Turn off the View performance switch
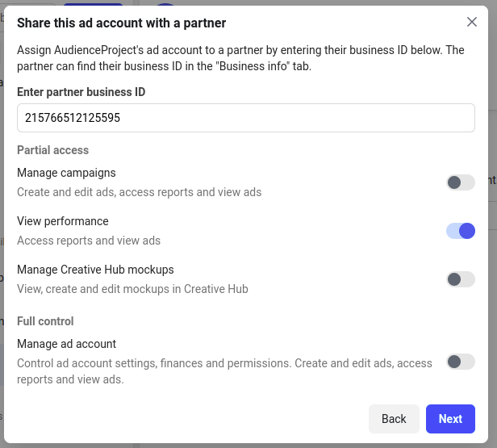The image size is (497, 448). pos(461,231)
